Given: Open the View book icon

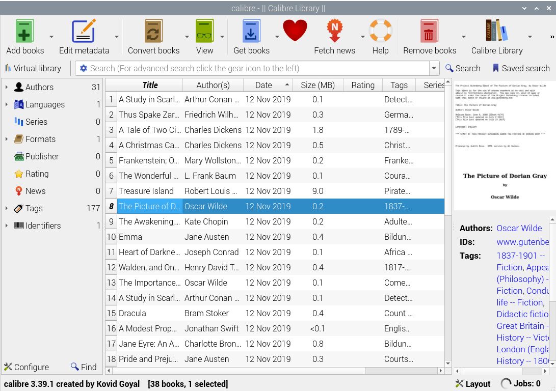Looking at the screenshot, I should (x=204, y=31).
